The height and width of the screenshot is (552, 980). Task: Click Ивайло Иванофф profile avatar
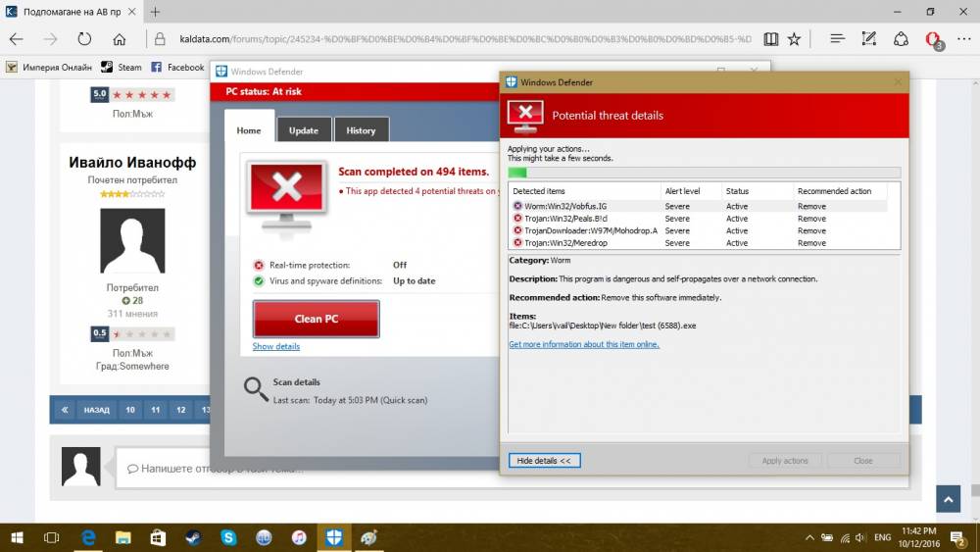click(132, 240)
